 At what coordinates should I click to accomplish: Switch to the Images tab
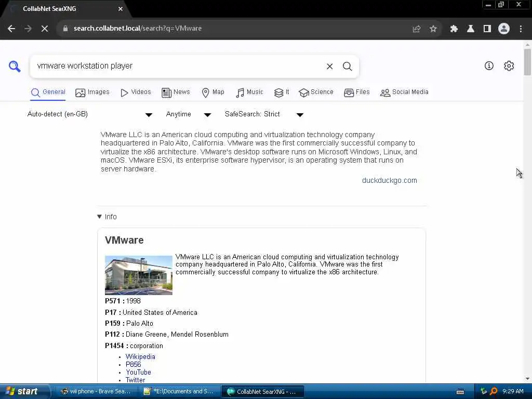click(92, 92)
